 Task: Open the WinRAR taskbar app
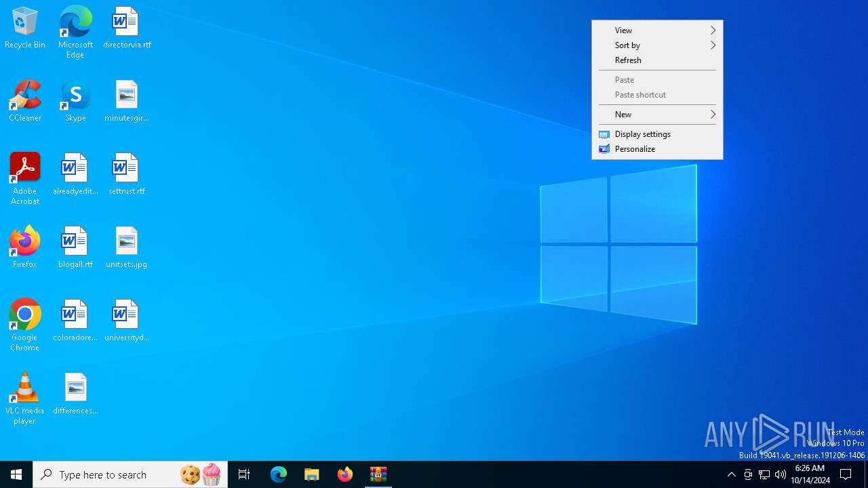(378, 474)
